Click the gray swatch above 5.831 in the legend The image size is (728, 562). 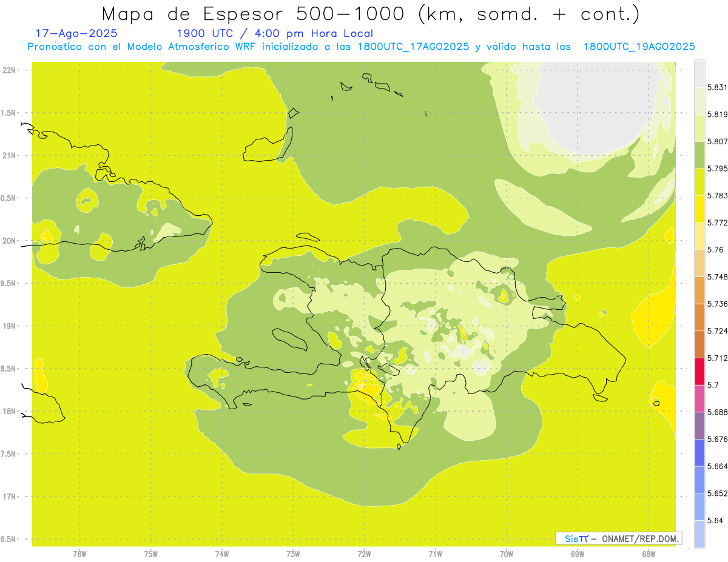tap(699, 74)
